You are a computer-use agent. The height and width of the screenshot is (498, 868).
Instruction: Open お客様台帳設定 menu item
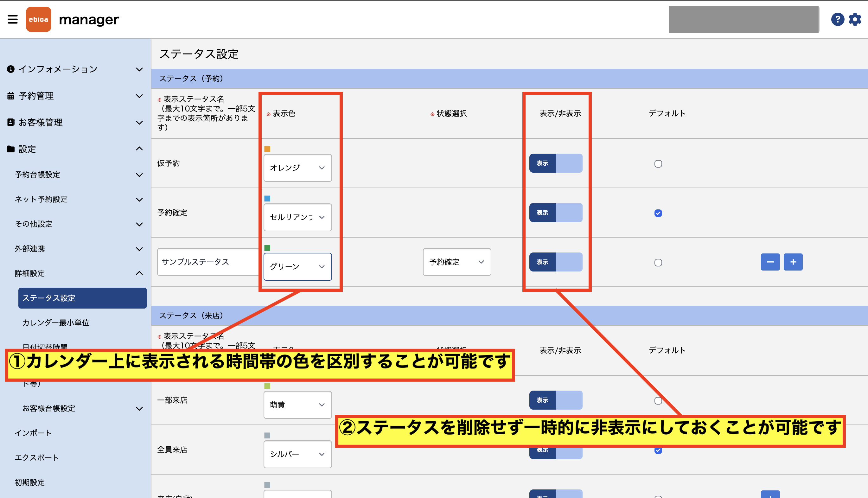coord(48,408)
